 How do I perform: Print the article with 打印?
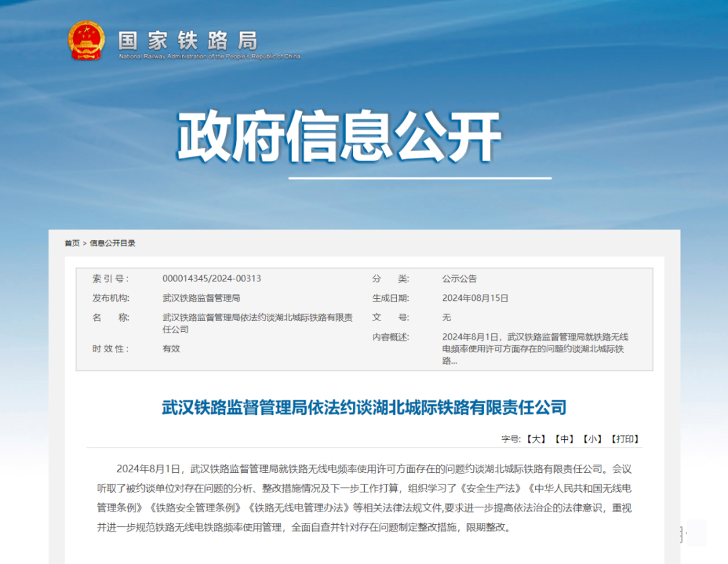(x=625, y=439)
